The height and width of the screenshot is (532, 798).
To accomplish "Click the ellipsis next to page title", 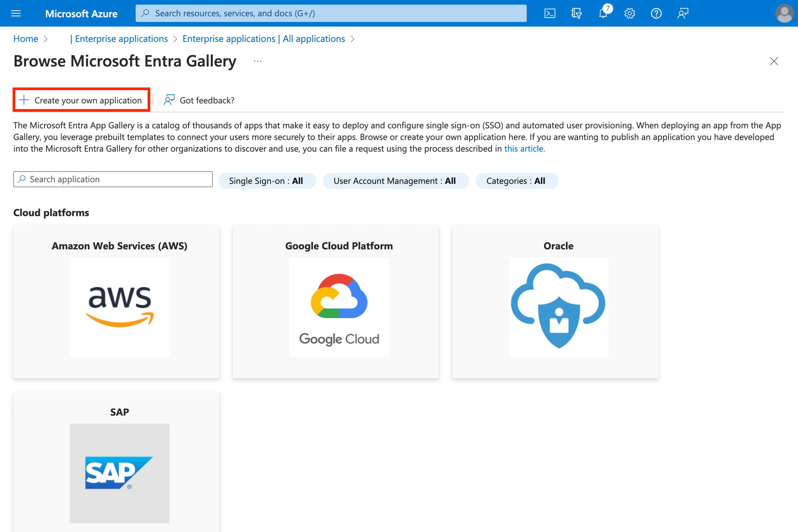I will point(257,62).
